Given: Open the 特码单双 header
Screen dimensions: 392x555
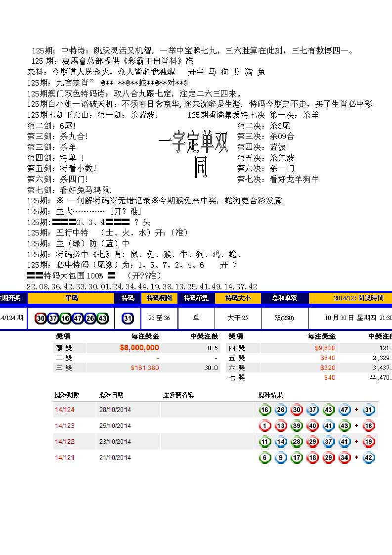Looking at the screenshot, I should click(x=196, y=298).
